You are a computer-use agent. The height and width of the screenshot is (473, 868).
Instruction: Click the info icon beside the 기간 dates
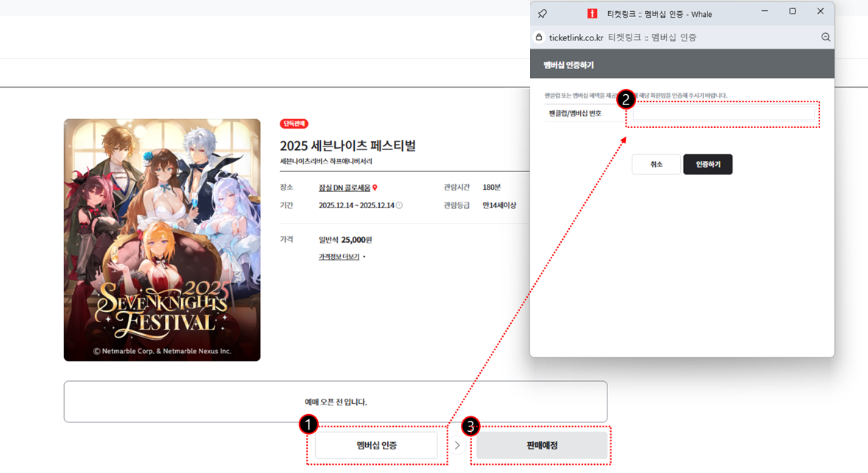coord(399,205)
